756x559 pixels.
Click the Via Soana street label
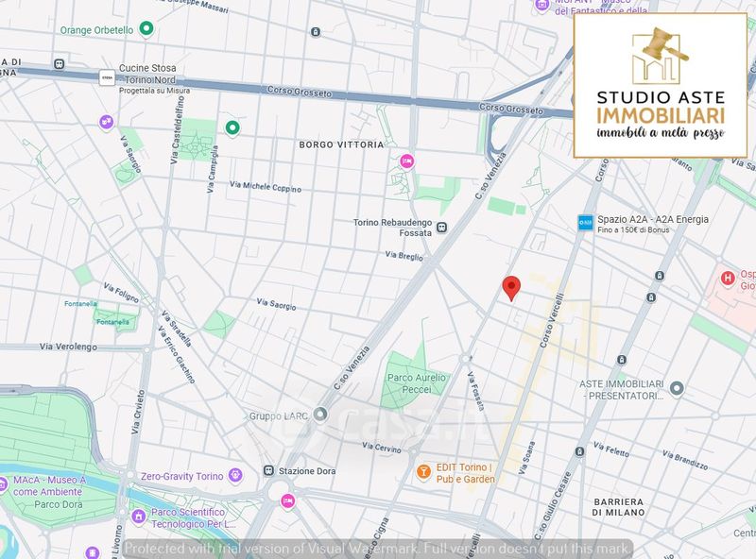526,458
